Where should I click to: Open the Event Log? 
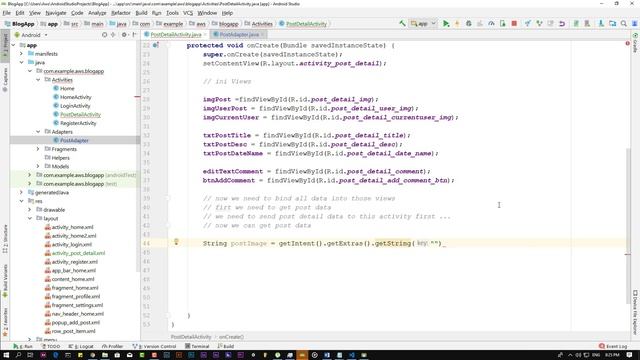[x=613, y=346]
